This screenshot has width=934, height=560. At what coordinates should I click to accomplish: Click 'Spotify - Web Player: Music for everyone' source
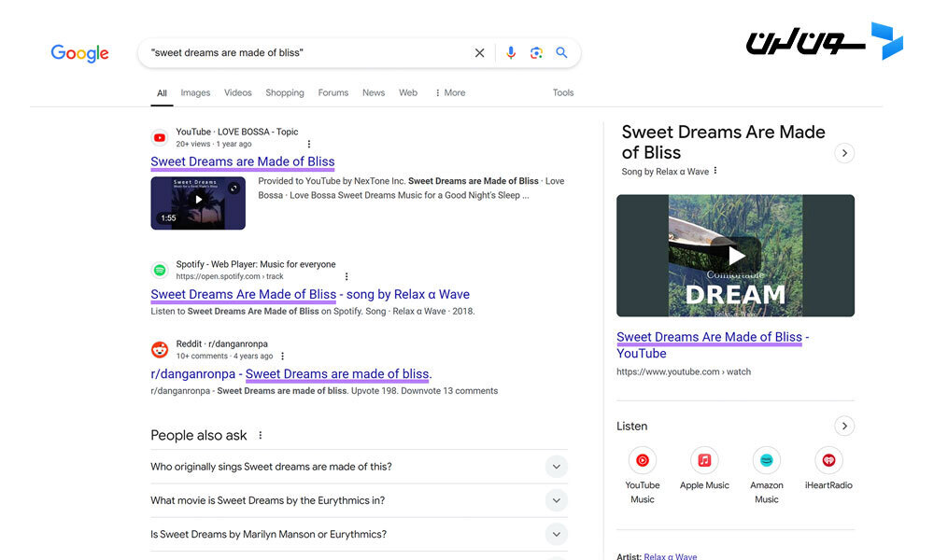(256, 264)
